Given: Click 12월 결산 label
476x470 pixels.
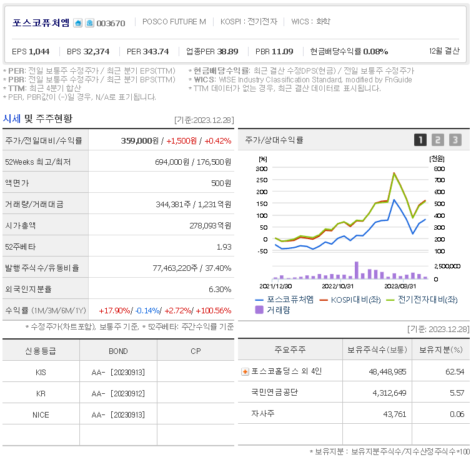Looking at the screenshot, I should (x=444, y=51).
